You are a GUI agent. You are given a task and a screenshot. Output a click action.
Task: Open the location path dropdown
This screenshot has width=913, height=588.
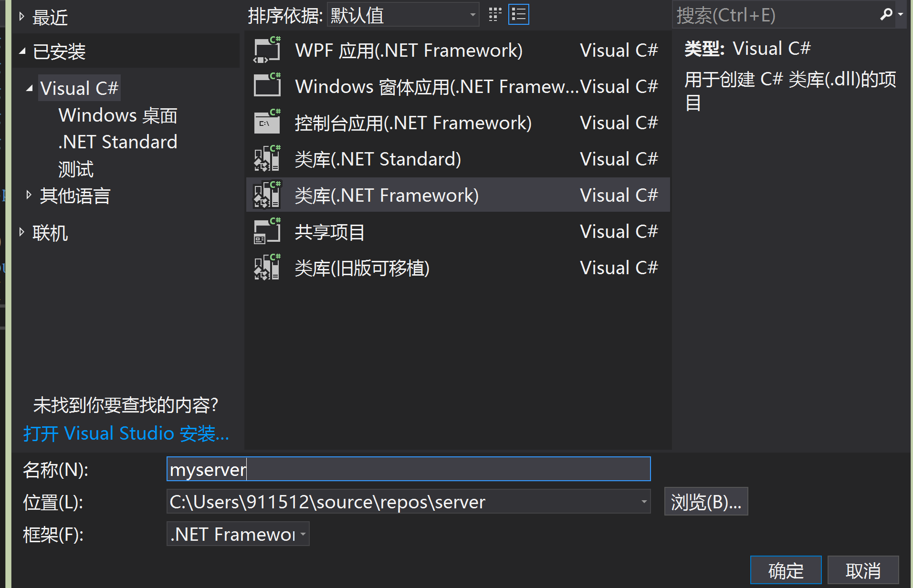tap(644, 502)
